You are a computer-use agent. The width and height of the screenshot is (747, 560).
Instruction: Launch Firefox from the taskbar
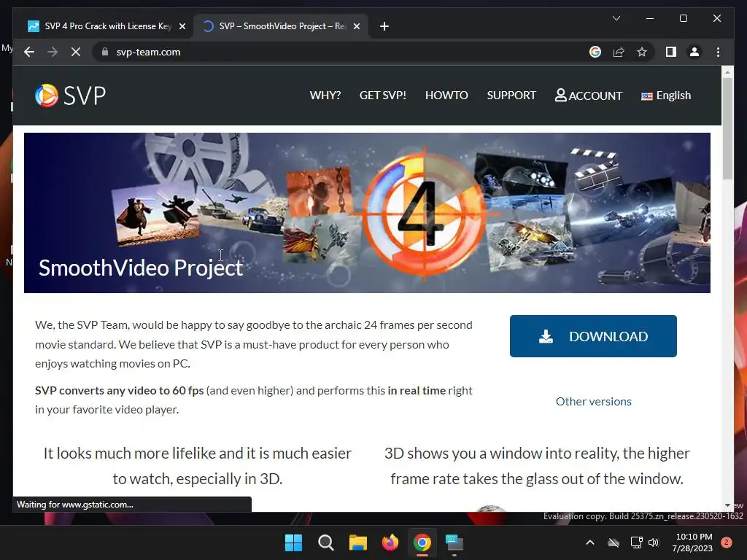390,542
